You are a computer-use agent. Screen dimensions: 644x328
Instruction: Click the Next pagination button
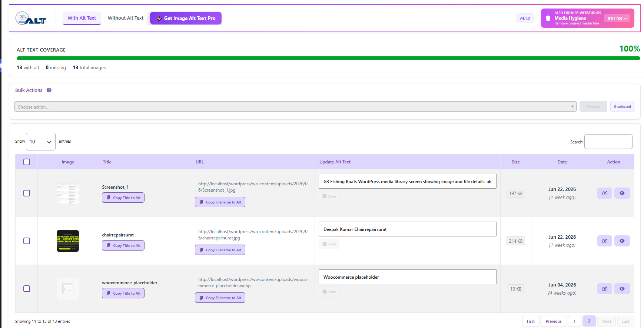tap(607, 321)
